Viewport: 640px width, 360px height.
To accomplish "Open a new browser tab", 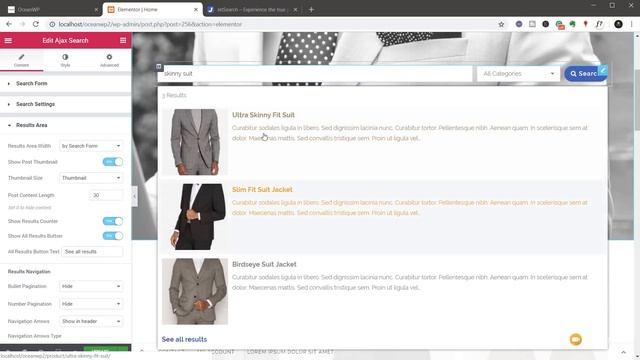I will [x=311, y=9].
